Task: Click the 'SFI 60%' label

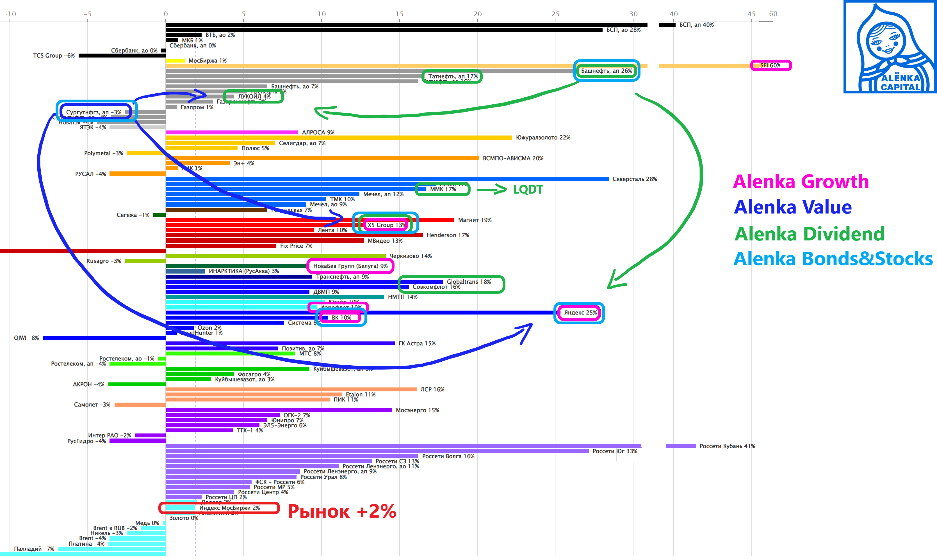Action: 770,65
